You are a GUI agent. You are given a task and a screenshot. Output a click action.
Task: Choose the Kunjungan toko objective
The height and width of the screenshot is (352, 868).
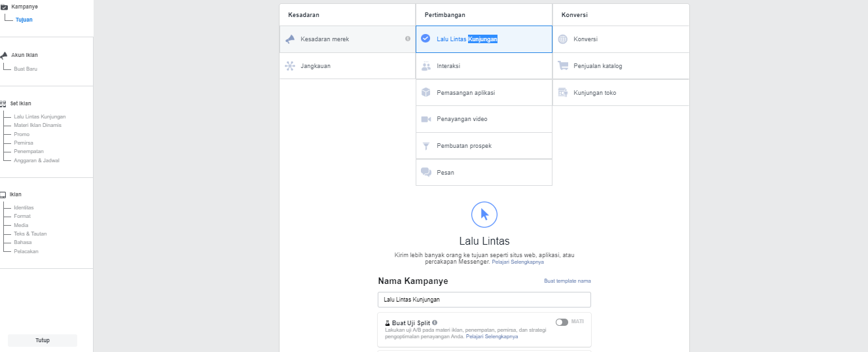click(x=621, y=93)
